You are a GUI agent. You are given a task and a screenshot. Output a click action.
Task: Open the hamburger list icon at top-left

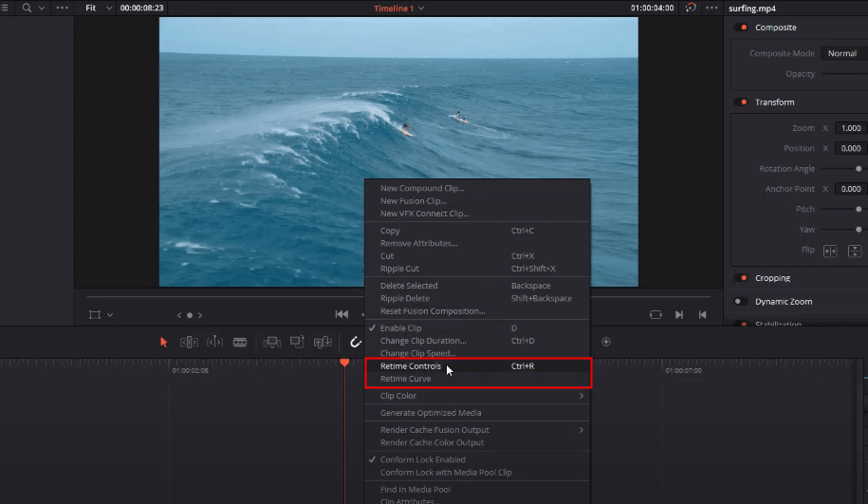[x=5, y=8]
